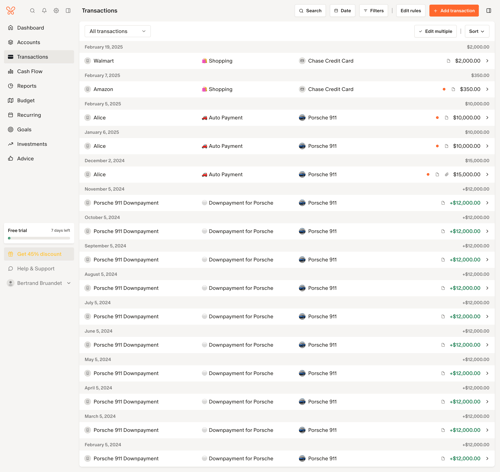
Task: Click the notes icon in the Walmart row
Action: click(448, 61)
